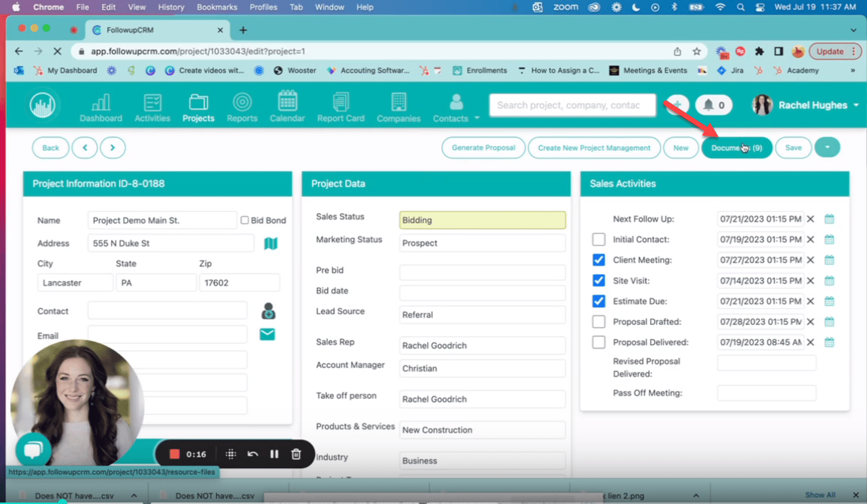This screenshot has height=504, width=867.
Task: Check the Bid Bond checkbox
Action: [245, 220]
